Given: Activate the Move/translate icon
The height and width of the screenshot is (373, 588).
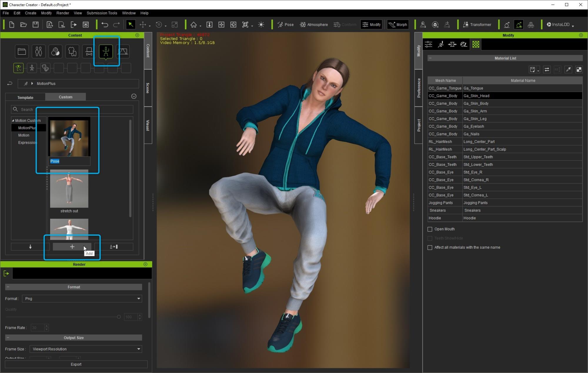Looking at the screenshot, I should click(x=144, y=24).
